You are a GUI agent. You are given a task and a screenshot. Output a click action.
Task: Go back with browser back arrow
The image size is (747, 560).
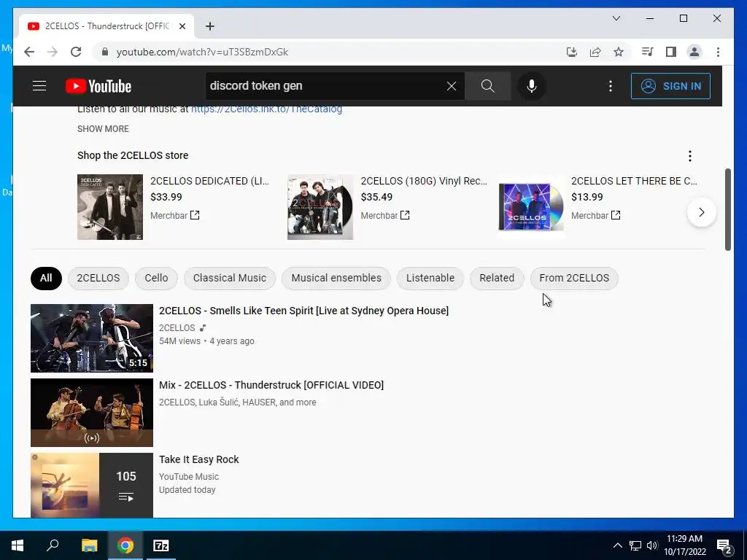pos(29,52)
